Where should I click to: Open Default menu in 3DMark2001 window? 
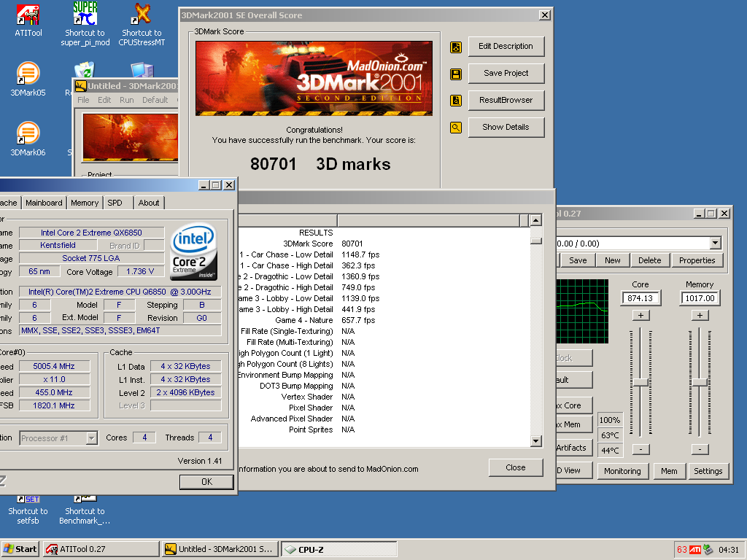click(x=155, y=100)
